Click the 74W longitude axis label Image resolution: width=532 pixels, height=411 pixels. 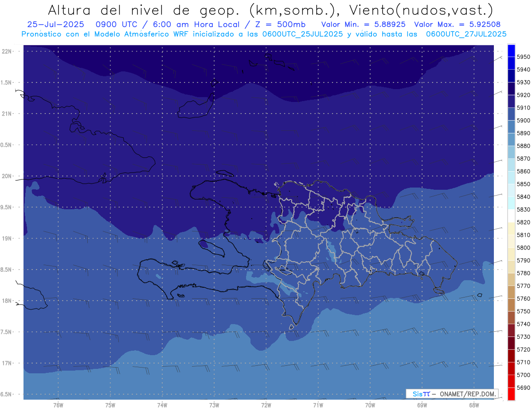click(162, 405)
